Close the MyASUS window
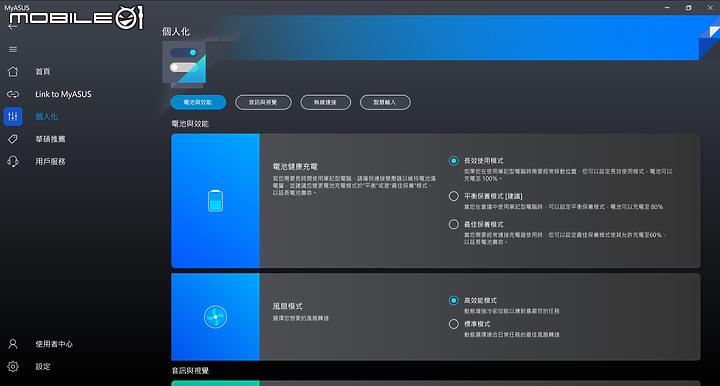Image resolution: width=720 pixels, height=386 pixels. (x=710, y=7)
